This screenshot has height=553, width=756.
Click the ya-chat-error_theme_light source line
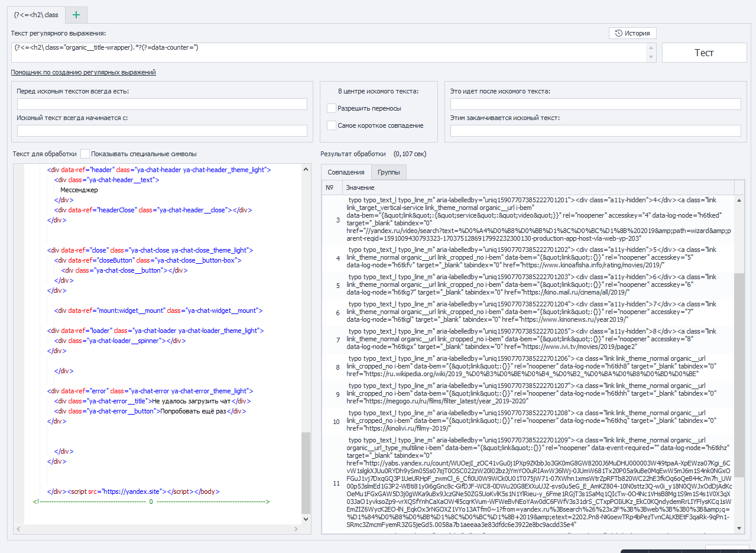[x=151, y=391]
